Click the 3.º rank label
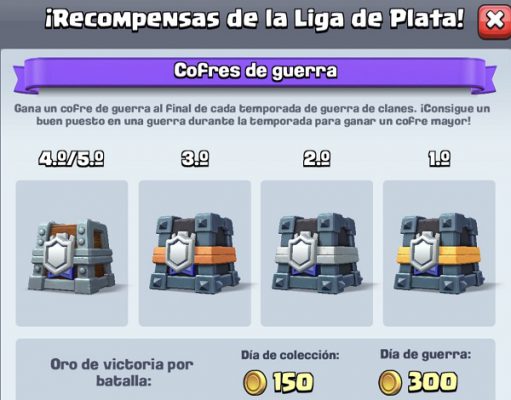The image size is (511, 400). pyautogui.click(x=195, y=158)
